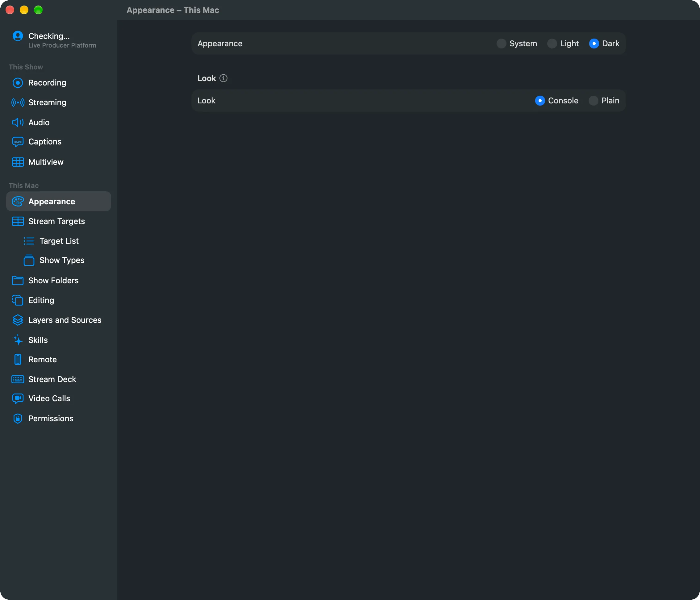Viewport: 700px width, 600px height.
Task: Choose the Console look radio button
Action: pyautogui.click(x=540, y=101)
